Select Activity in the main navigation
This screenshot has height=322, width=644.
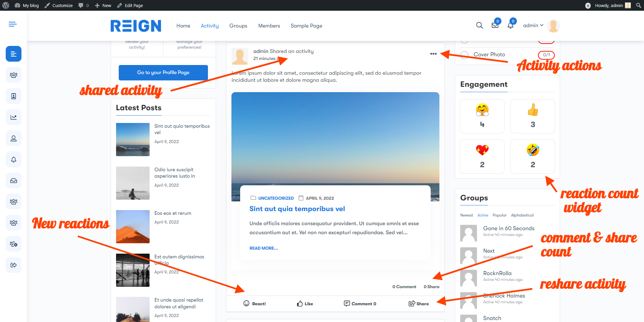(210, 26)
